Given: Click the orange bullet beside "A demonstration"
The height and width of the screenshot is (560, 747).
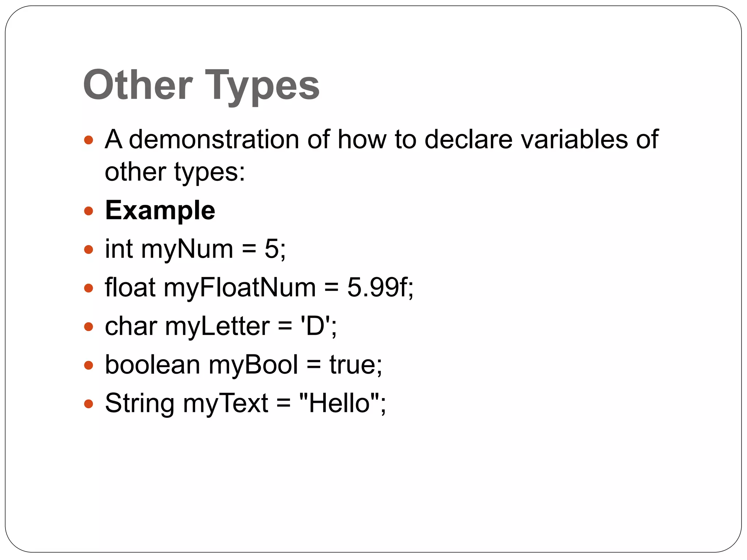Looking at the screenshot, I should [89, 140].
